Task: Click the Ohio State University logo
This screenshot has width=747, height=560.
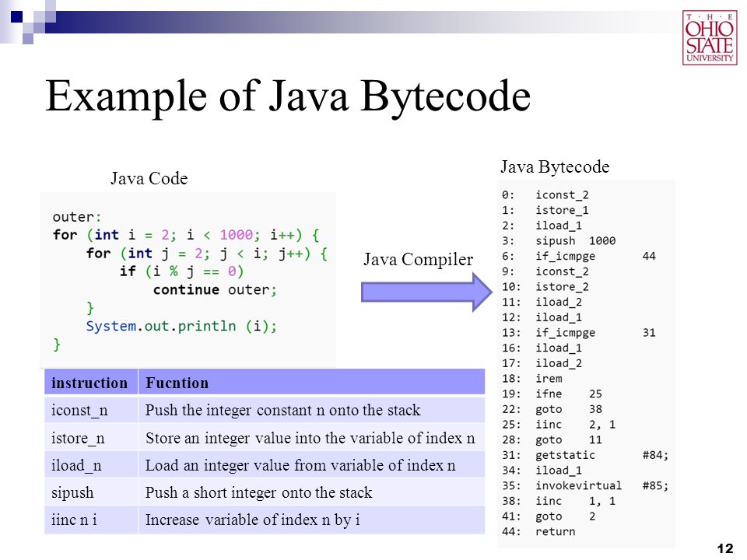Action: pos(710,37)
